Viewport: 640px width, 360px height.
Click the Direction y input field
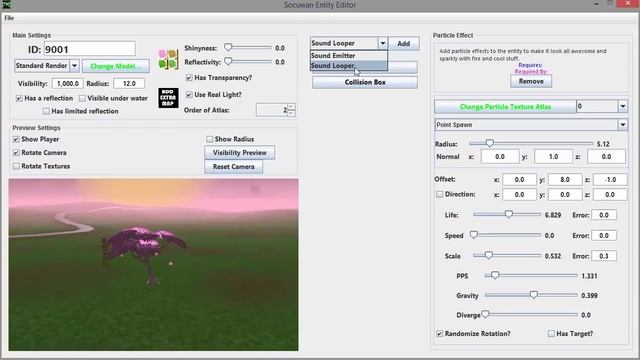[565, 195]
